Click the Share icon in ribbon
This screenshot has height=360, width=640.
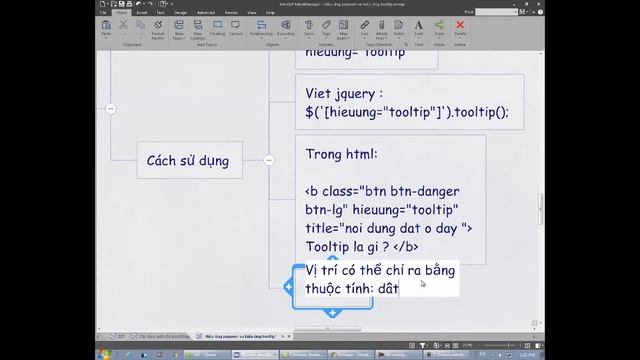439,25
